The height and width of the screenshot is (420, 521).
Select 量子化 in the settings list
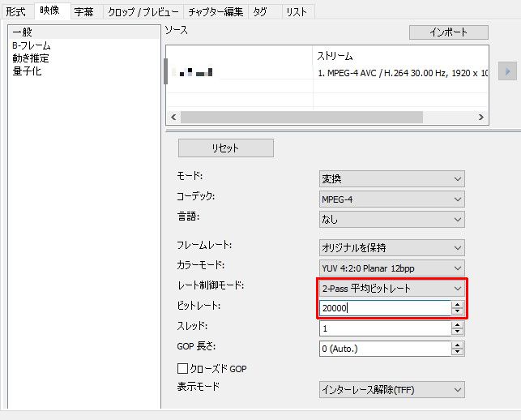pyautogui.click(x=27, y=71)
